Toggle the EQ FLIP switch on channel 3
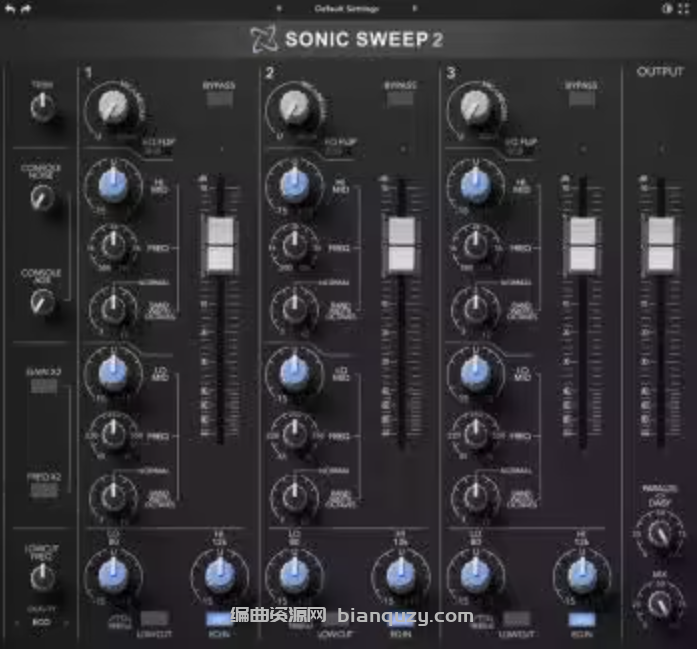This screenshot has height=652, width=698. [x=520, y=151]
